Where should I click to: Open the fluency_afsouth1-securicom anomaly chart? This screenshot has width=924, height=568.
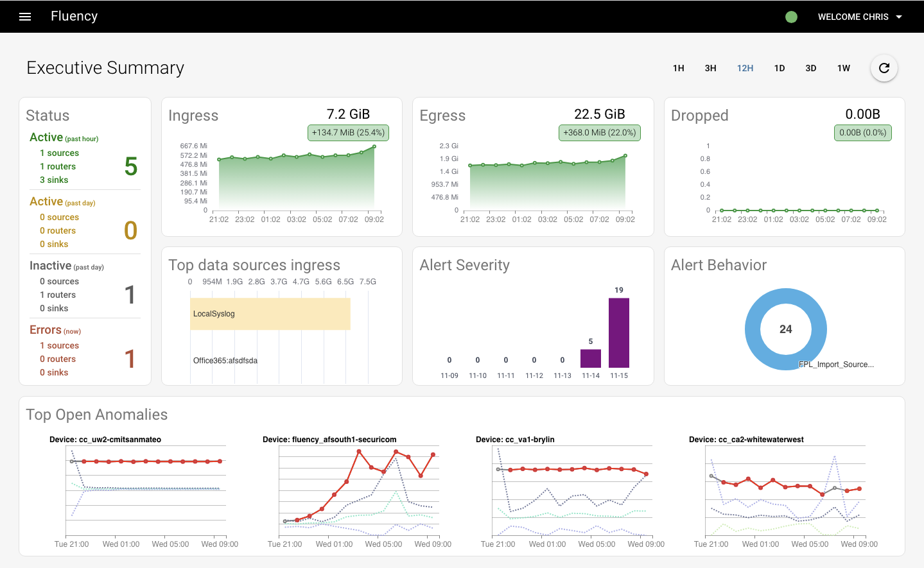(x=360, y=492)
